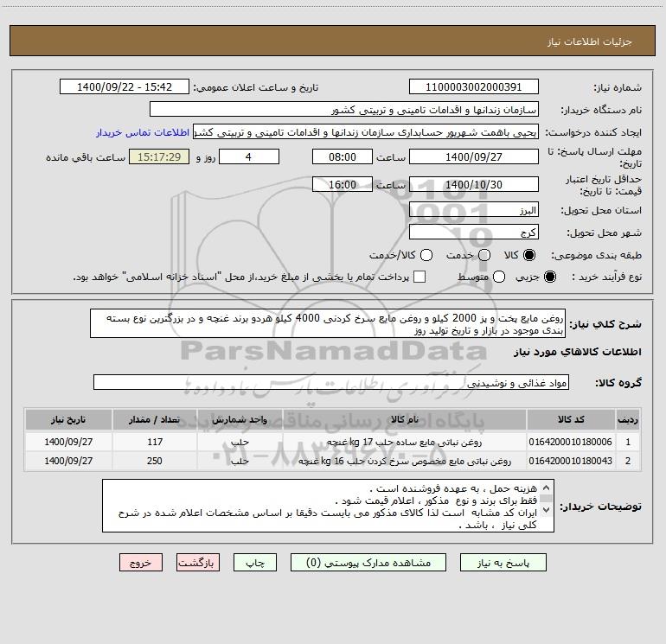This screenshot has height=644, width=666.
Task: Click the date 1400/09/27 in row 1
Action: click(x=68, y=442)
